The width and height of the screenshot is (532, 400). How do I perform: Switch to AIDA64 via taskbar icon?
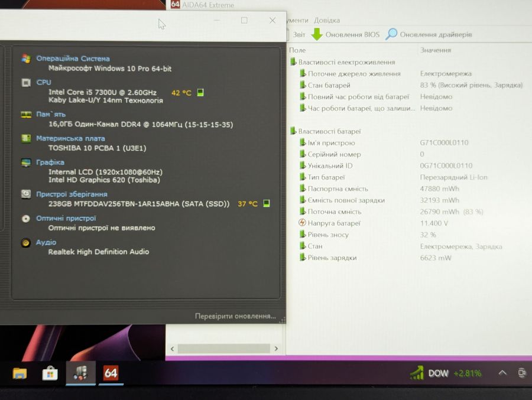pos(111,373)
